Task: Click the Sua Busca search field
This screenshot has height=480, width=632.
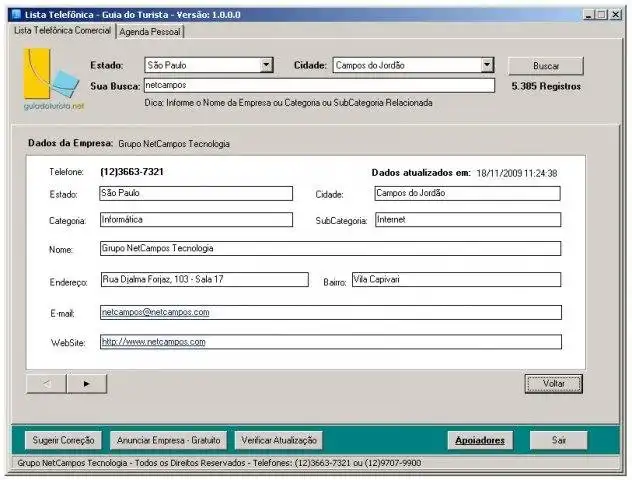Action: point(319,85)
